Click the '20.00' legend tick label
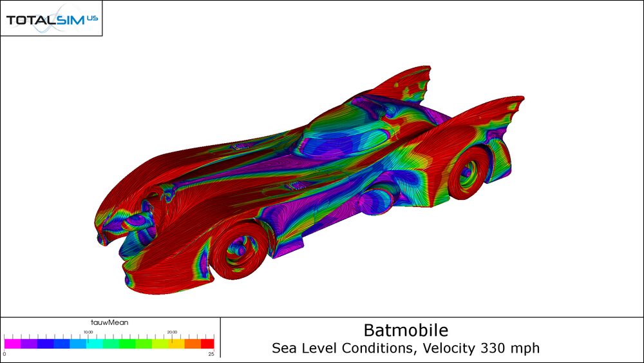Viewport: 644px width, 363px height. point(172,332)
